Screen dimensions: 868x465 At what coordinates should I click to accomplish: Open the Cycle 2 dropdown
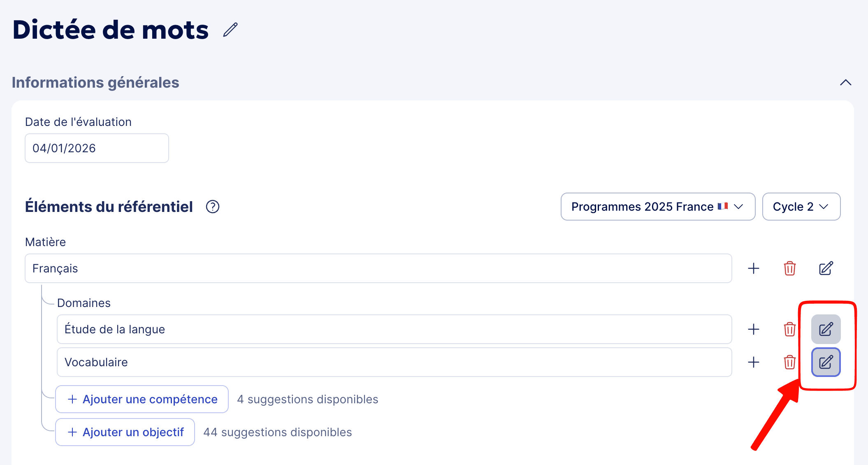click(801, 207)
